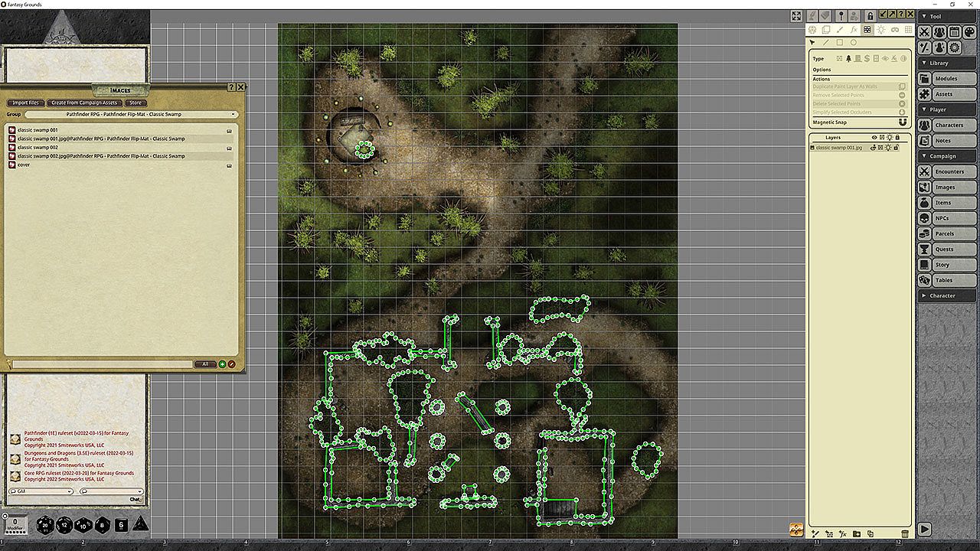The image size is (980, 551).
Task: Click the Items bag icon
Action: 925,203
